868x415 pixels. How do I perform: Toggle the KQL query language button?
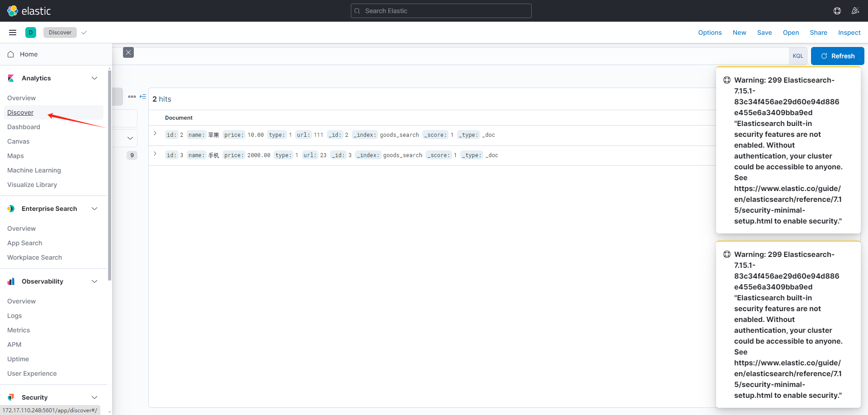798,56
